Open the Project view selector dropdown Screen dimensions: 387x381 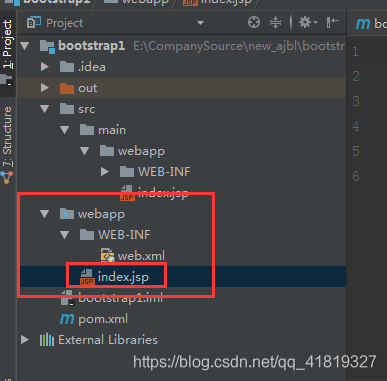click(x=200, y=23)
